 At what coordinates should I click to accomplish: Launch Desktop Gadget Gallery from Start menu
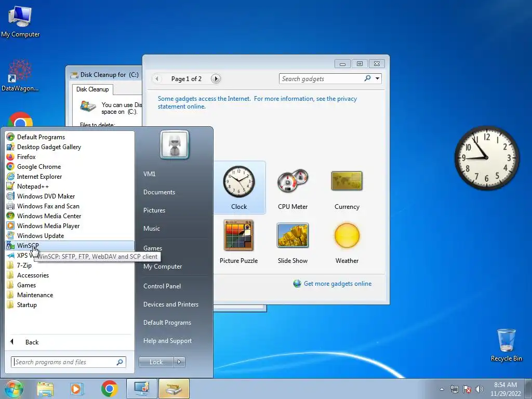(70, 147)
